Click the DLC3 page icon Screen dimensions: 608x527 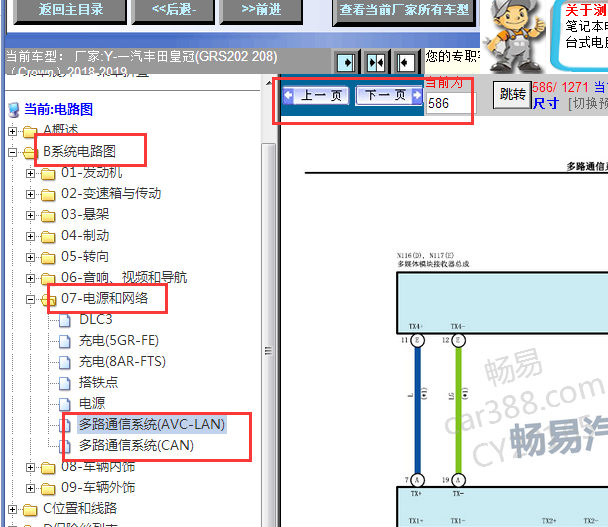pos(65,320)
